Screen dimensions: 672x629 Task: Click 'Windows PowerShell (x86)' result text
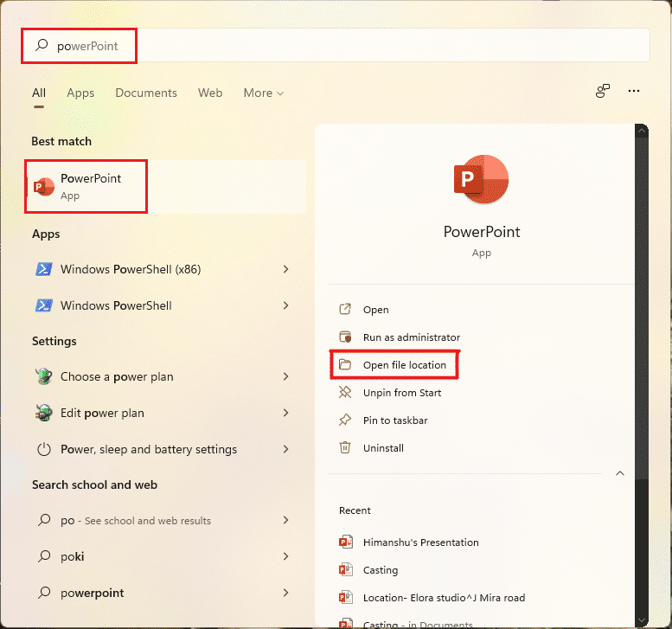[x=131, y=269]
